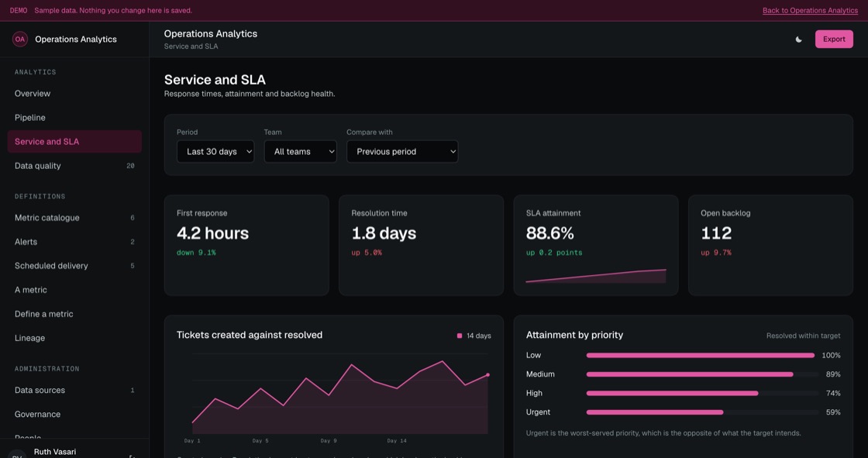Click the SLA attainment sparkline chart
This screenshot has height=458, width=868.
click(x=596, y=276)
